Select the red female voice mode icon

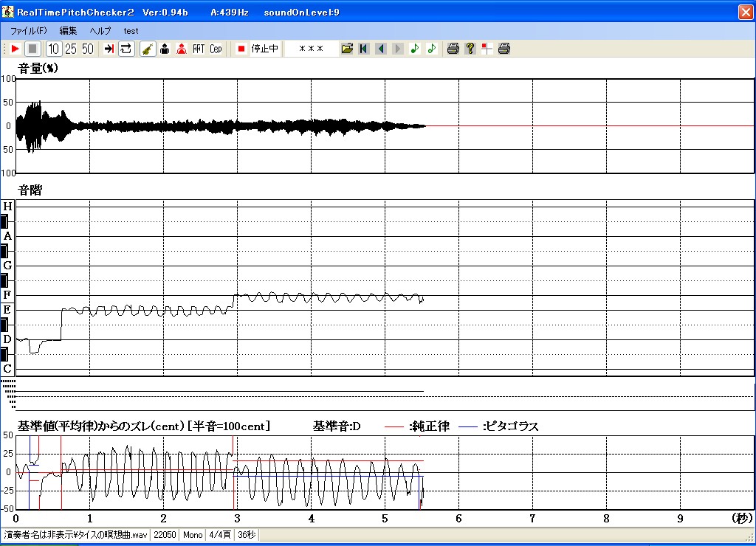click(182, 49)
